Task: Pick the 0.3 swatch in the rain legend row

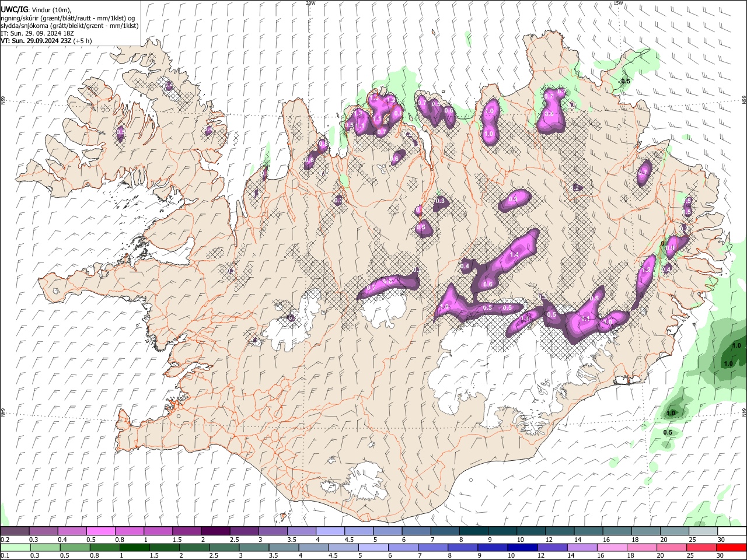Action: coord(45,547)
